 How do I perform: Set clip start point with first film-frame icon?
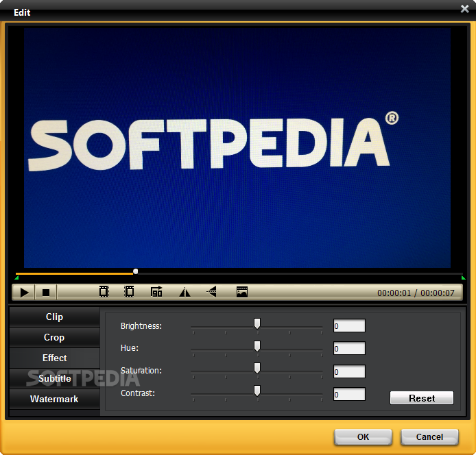coord(104,292)
